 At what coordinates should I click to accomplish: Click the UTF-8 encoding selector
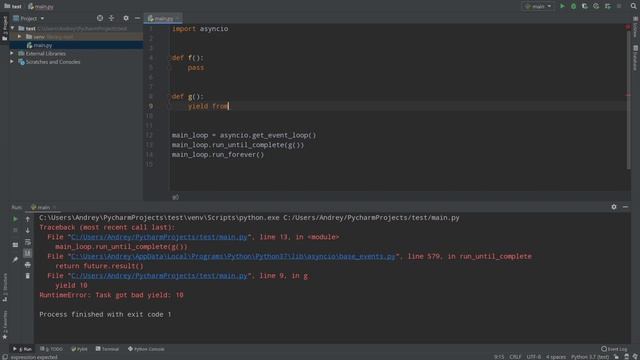click(x=533, y=357)
